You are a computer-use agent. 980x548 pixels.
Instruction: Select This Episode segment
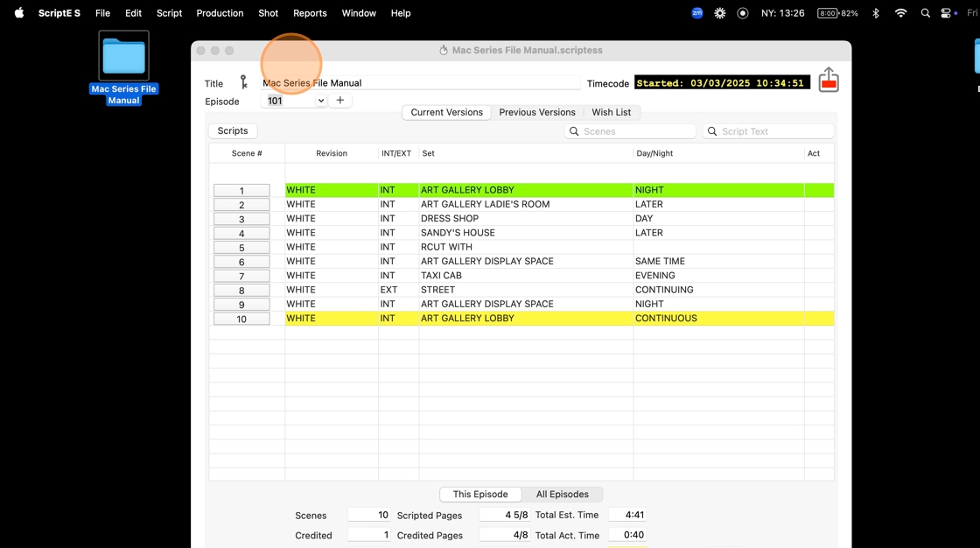point(480,495)
